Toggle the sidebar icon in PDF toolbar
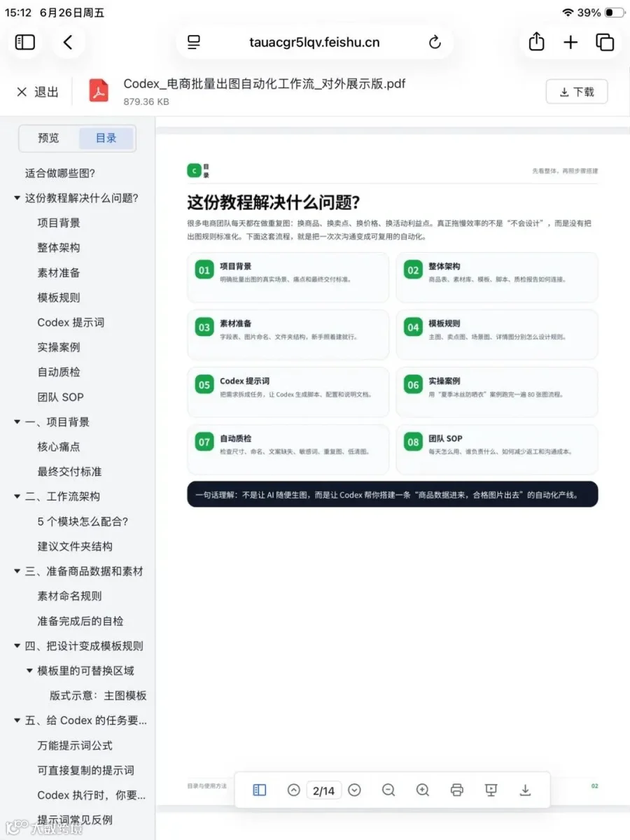 click(x=260, y=790)
